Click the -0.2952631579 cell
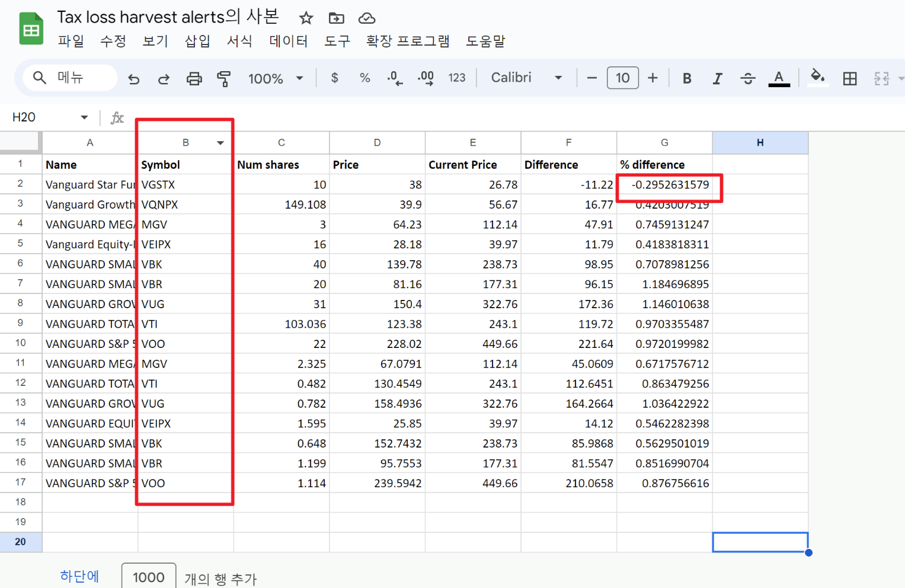 click(664, 185)
